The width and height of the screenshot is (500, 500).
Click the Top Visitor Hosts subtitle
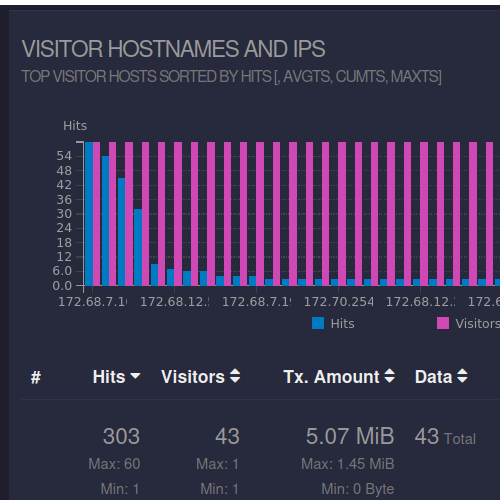click(232, 76)
